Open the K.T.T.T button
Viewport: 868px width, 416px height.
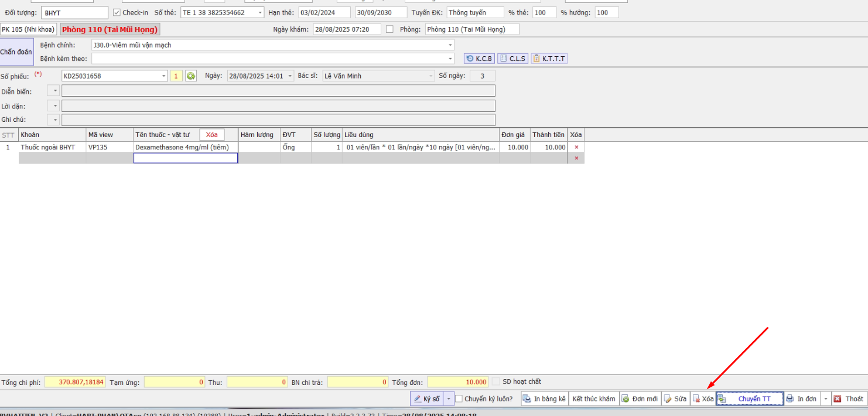[549, 59]
